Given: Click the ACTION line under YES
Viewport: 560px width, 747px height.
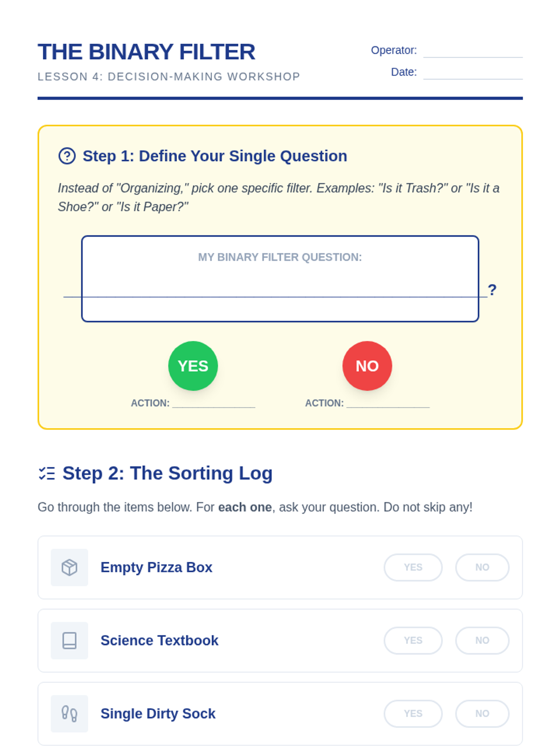Looking at the screenshot, I should coord(214,403).
